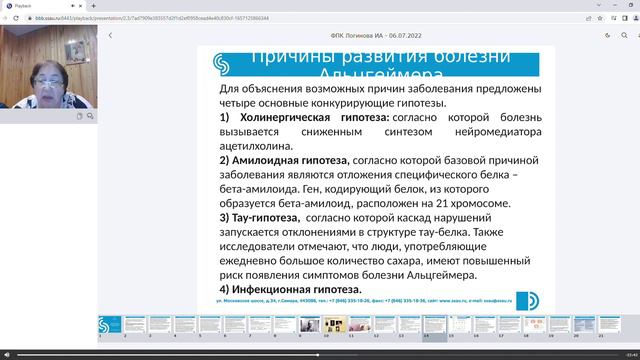This screenshot has height=360, width=640.
Task: Jump to slide thumbnail 15
Action: pos(460,325)
